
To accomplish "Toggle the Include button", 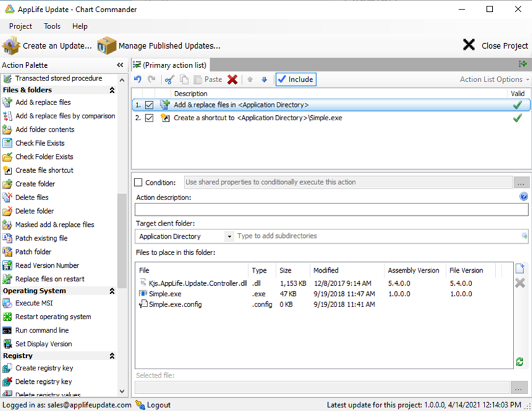I will [296, 79].
